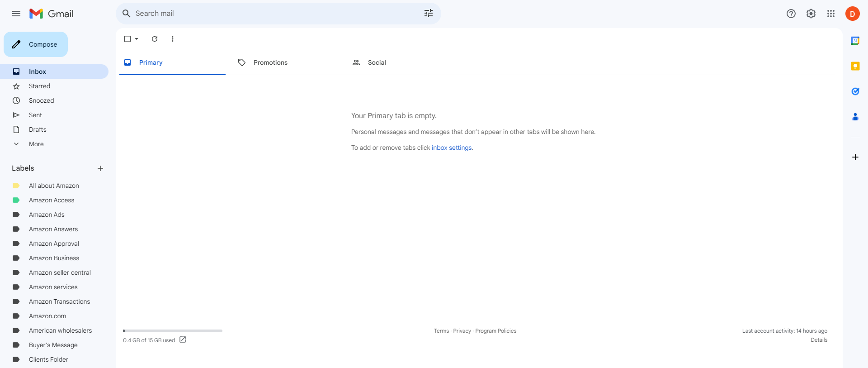Screen dimensions: 868x368
Task: Open the main menu hamburger icon
Action: click(x=16, y=14)
